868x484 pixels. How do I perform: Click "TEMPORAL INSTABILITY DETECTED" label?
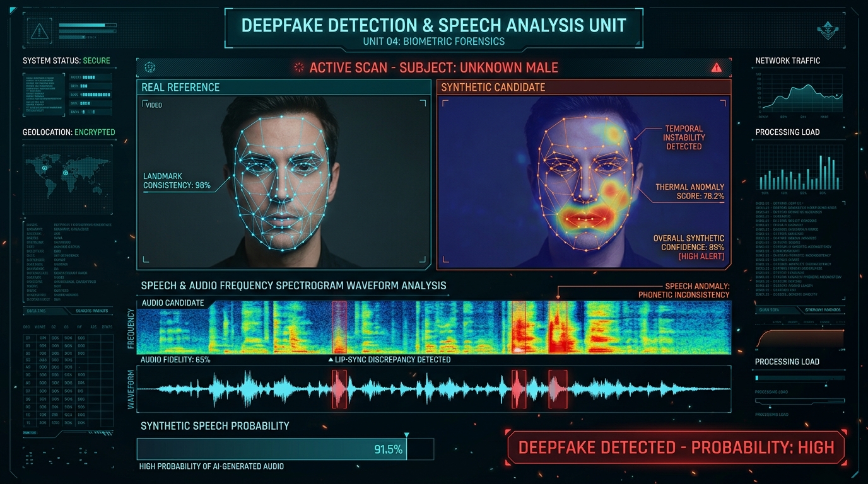click(684, 137)
